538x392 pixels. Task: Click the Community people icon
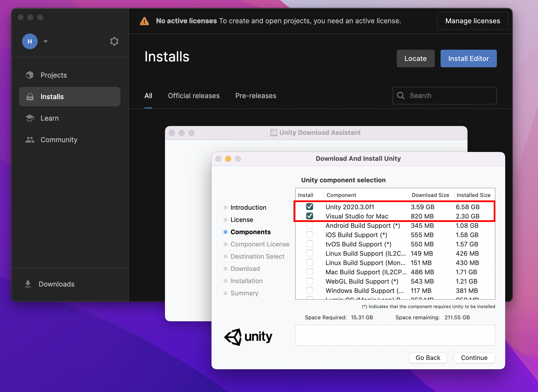click(30, 140)
